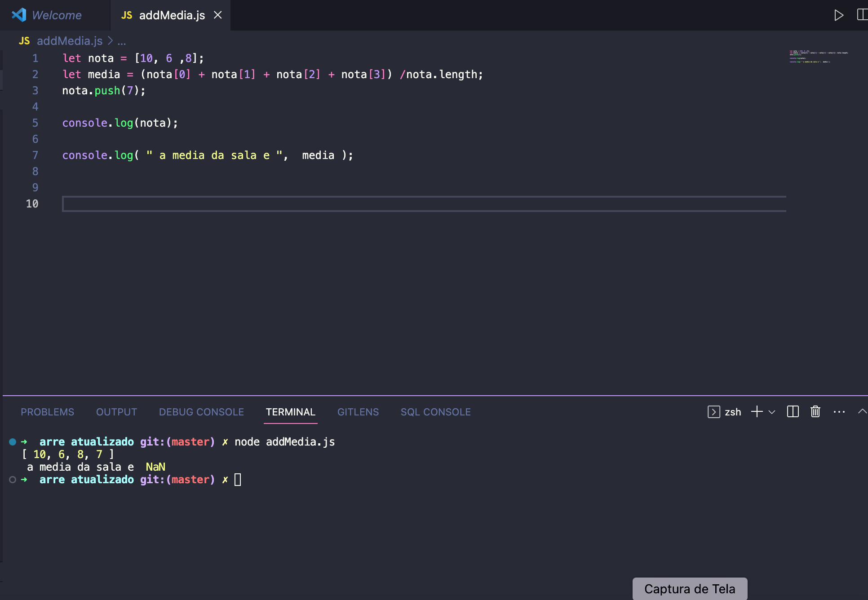Image resolution: width=868 pixels, height=600 pixels.
Task: Click line number 1 in the gutter
Action: point(35,58)
